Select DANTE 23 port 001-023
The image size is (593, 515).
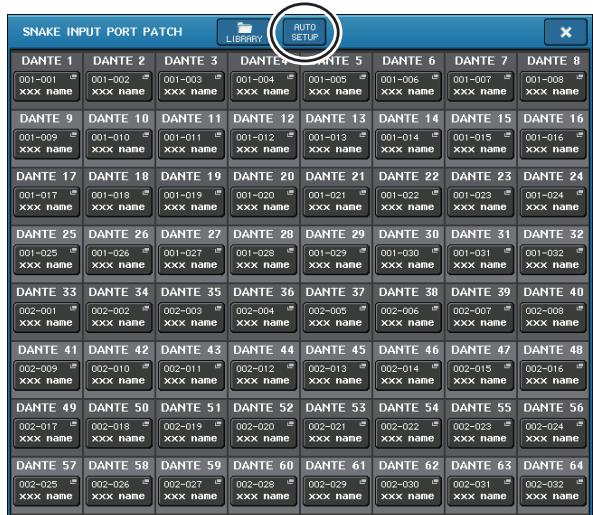pyautogui.click(x=481, y=202)
